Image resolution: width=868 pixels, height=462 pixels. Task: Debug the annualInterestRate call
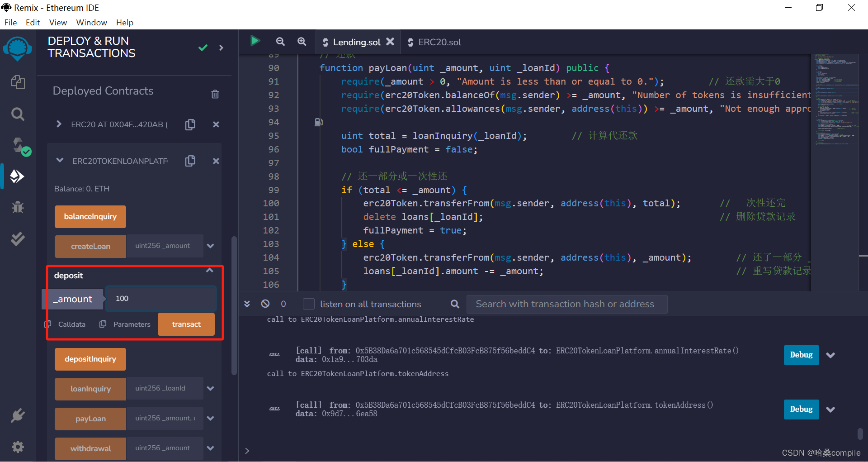801,355
